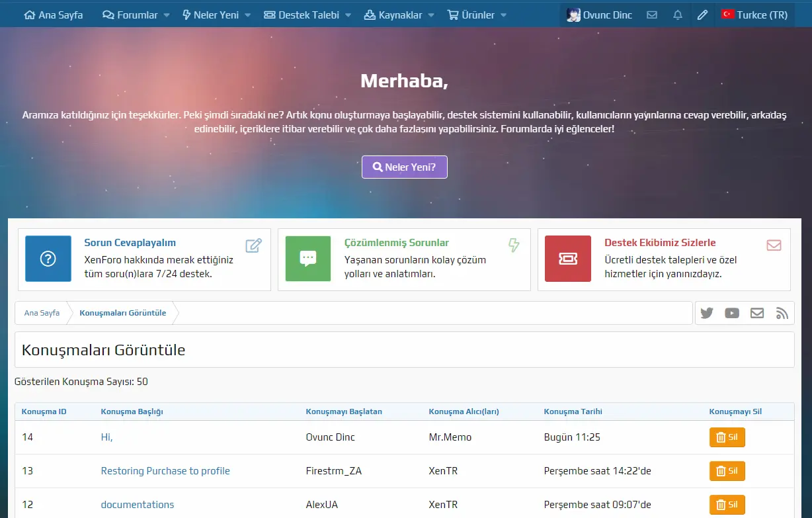Open the Kaynaklar navigation item
The width and height of the screenshot is (812, 518).
coord(393,15)
